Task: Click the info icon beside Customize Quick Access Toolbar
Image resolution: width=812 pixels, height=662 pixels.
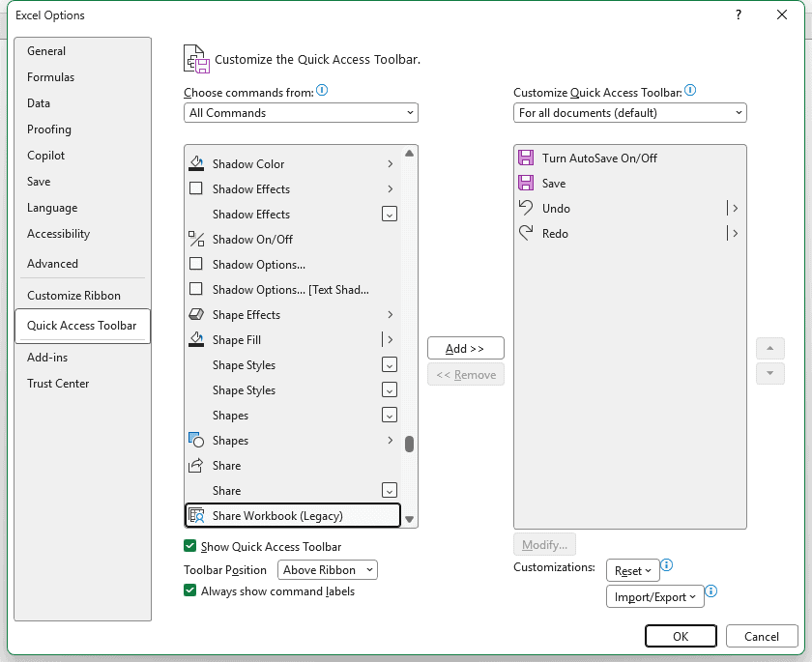Action: coord(690,91)
